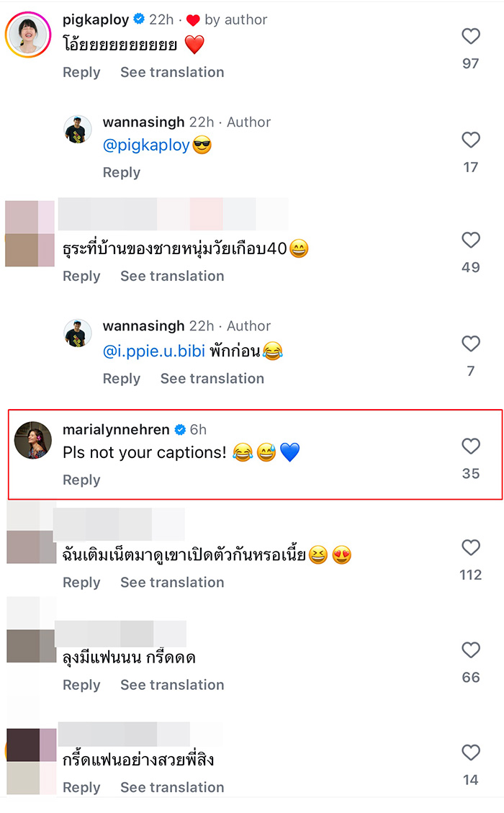The width and height of the screenshot is (504, 813).
Task: Tap the heart on the comment with 112 likes
Action: click(x=471, y=548)
